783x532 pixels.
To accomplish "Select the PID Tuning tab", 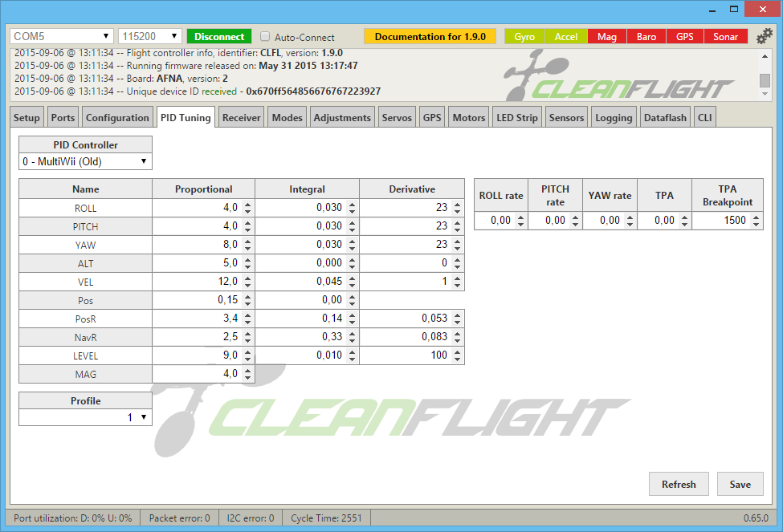I will (x=186, y=118).
